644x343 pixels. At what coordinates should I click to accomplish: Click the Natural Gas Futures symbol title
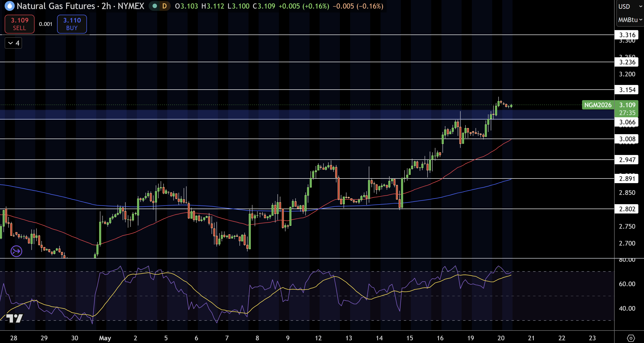point(80,6)
